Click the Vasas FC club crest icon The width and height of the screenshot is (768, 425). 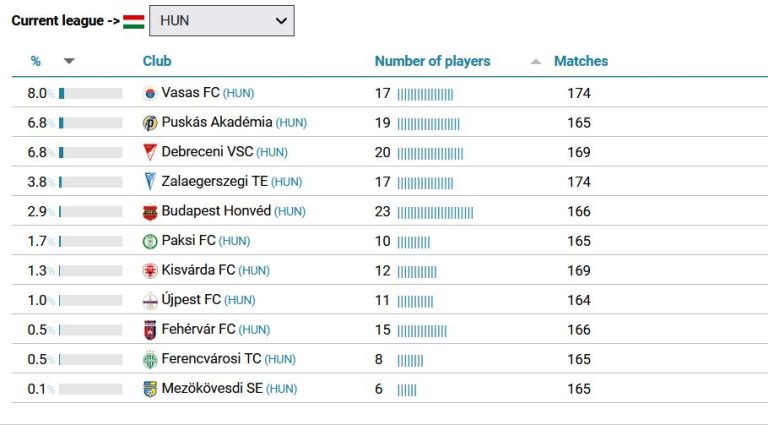click(x=150, y=94)
